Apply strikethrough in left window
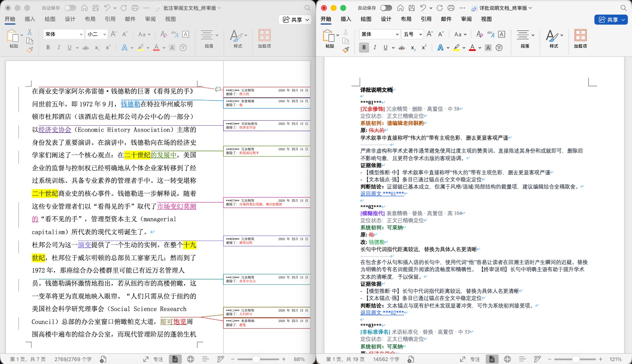 86,48
